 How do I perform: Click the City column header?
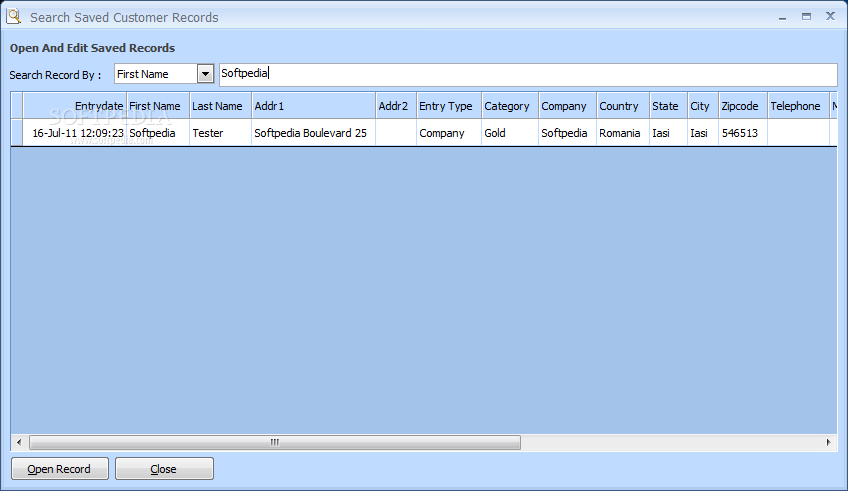pos(703,106)
